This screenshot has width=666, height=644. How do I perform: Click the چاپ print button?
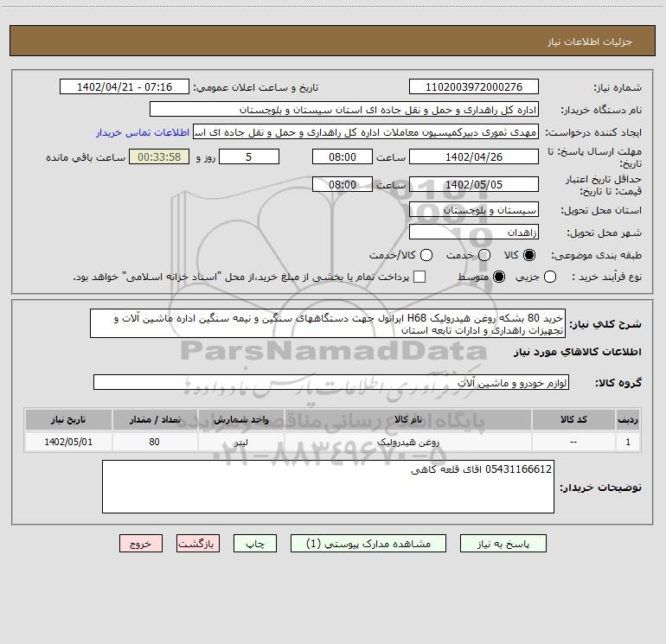(x=255, y=544)
